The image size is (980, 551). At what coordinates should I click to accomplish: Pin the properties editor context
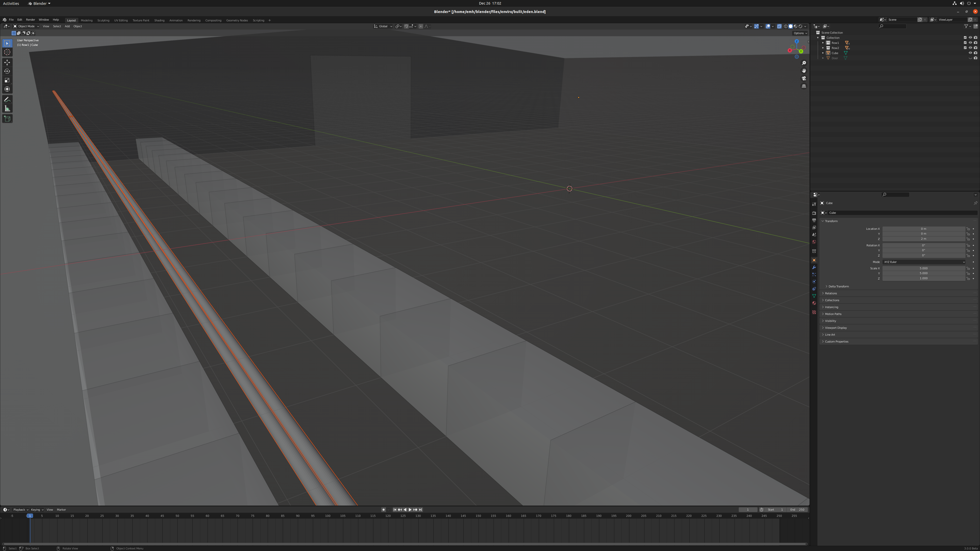click(x=975, y=203)
